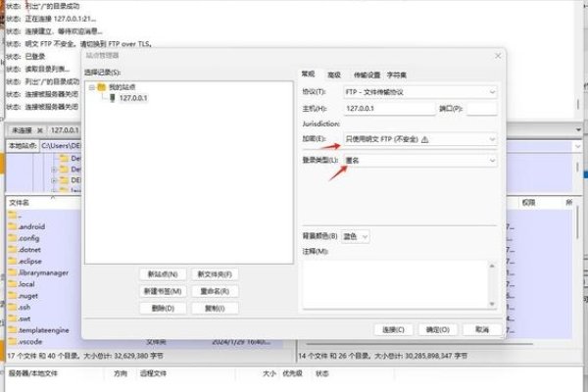Collapse the 我的站点 tree node

92,87
